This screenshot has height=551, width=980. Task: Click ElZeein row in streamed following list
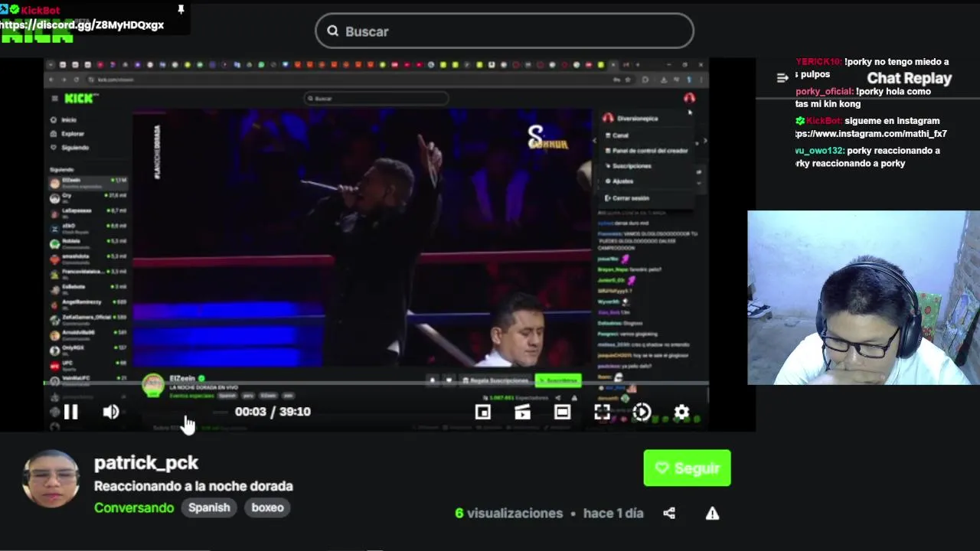point(88,182)
